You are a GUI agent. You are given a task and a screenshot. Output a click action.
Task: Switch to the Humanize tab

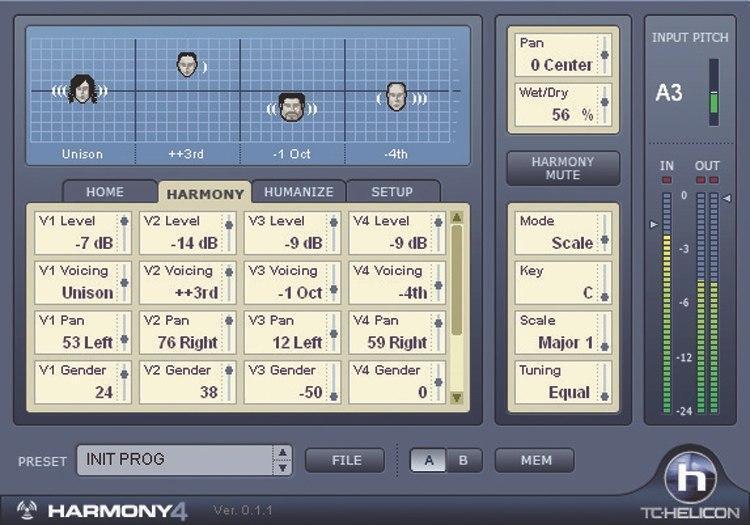[298, 192]
